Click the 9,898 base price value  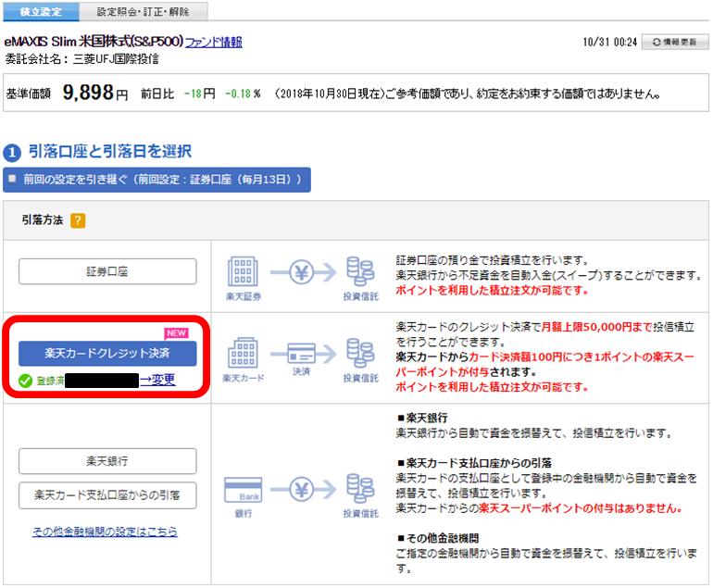click(88, 93)
